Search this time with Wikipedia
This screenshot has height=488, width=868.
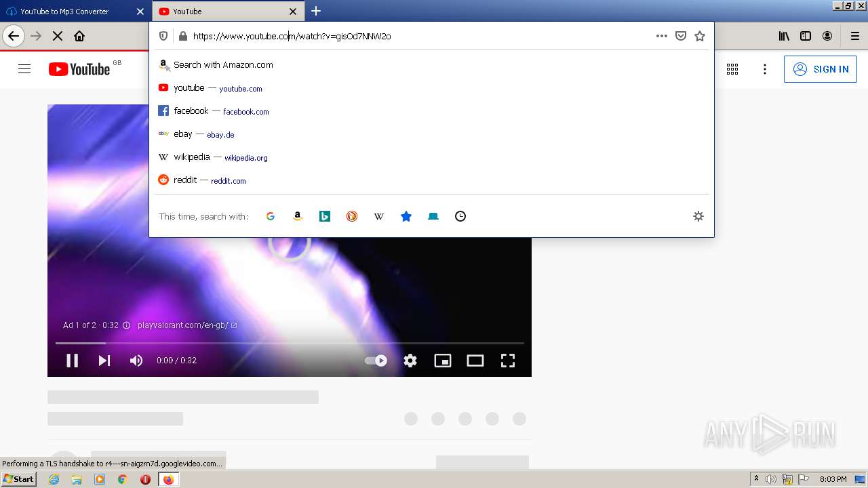click(x=379, y=216)
